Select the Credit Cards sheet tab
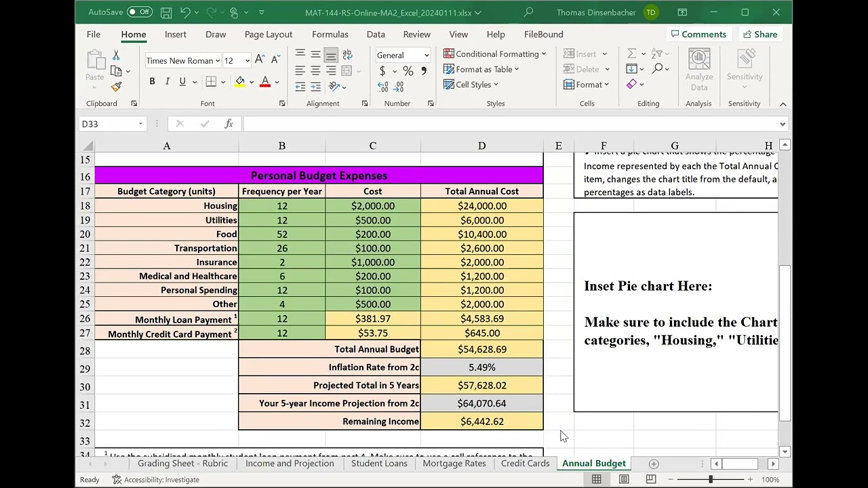The image size is (868, 488). [525, 464]
